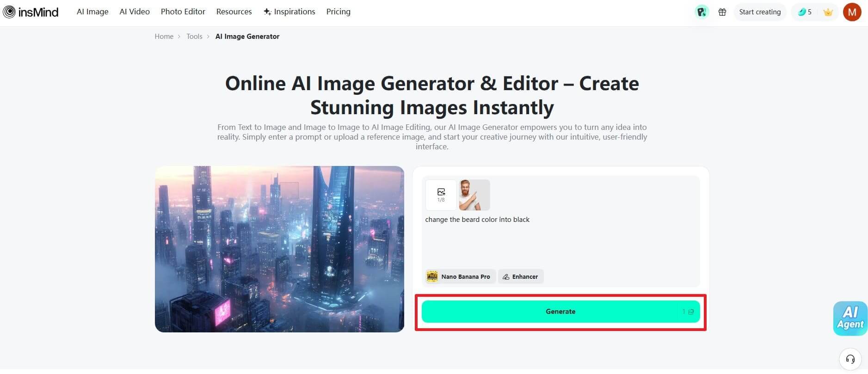Click the add image upload icon
Viewport: 868px width, 374px height.
point(441,195)
